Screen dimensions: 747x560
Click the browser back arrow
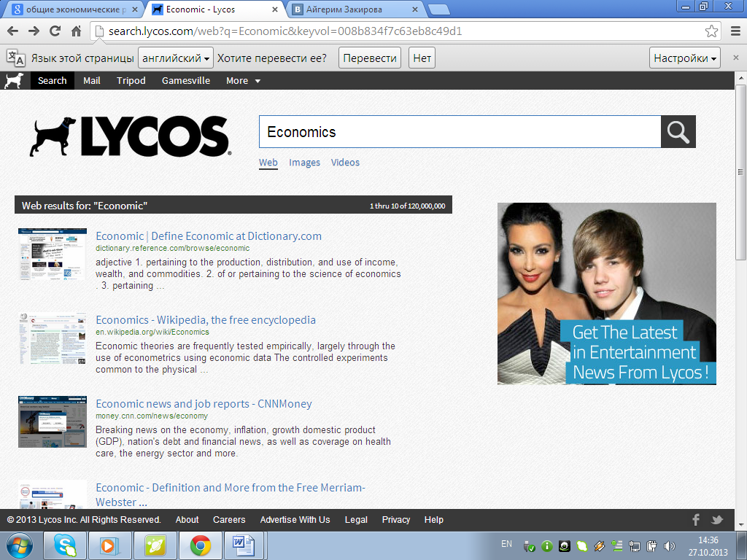click(x=13, y=31)
